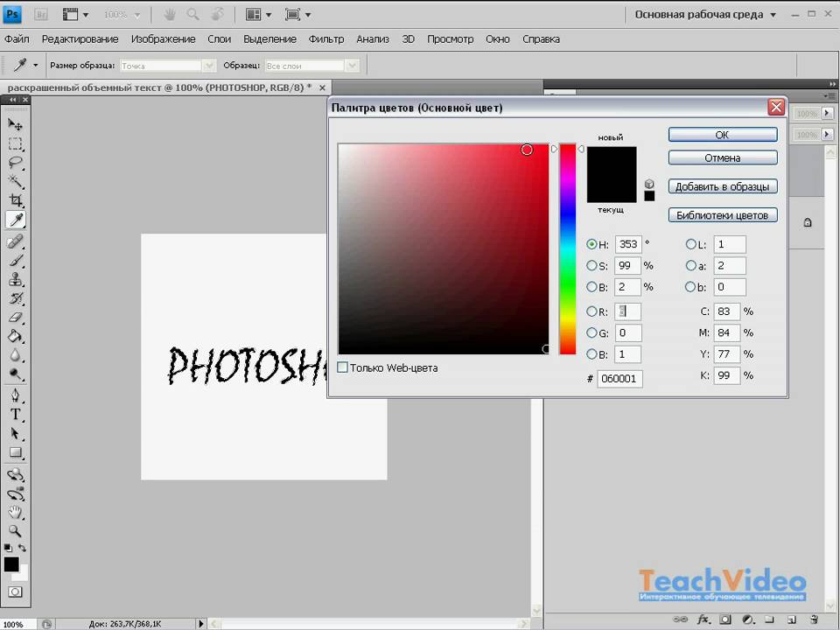This screenshot has height=630, width=840.
Task: Click the foreground color swatch in toolbox
Action: [x=11, y=564]
